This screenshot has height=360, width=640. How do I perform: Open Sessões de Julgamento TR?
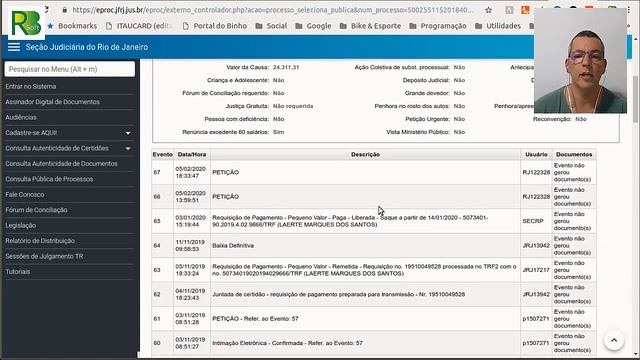tap(44, 256)
